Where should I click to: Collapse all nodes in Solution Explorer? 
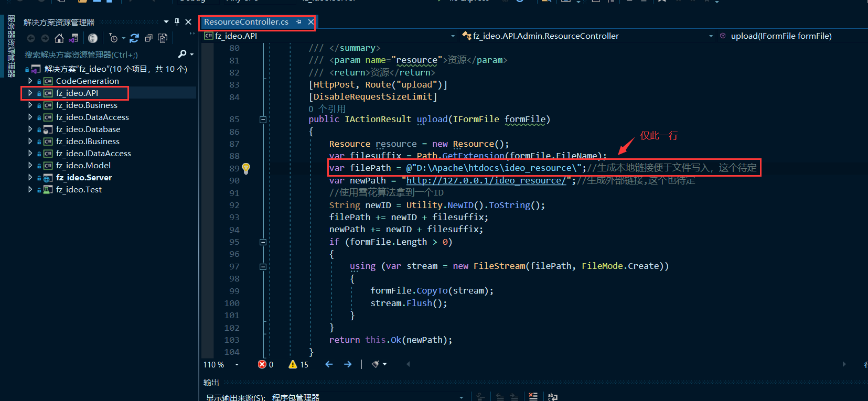coord(148,38)
